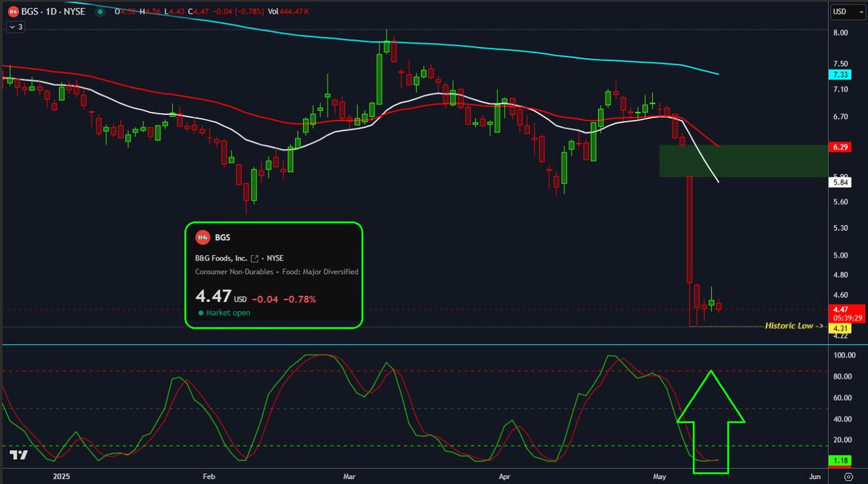Click the Jun label on time axis

pos(814,477)
